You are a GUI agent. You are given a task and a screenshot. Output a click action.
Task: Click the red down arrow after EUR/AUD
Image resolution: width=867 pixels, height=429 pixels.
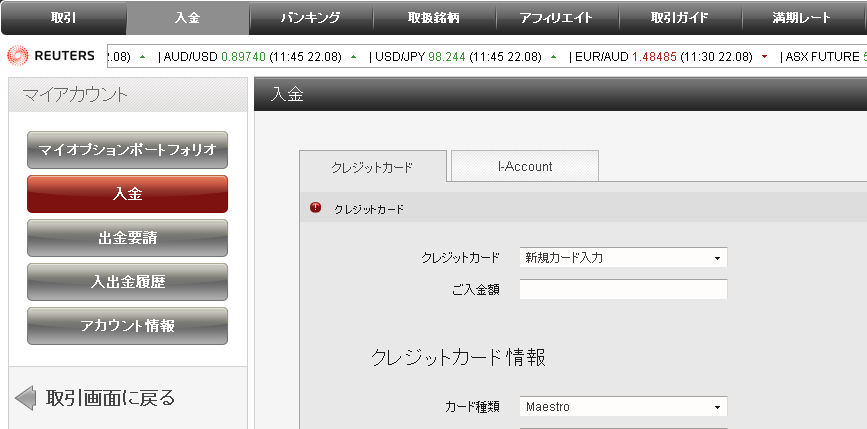[764, 56]
